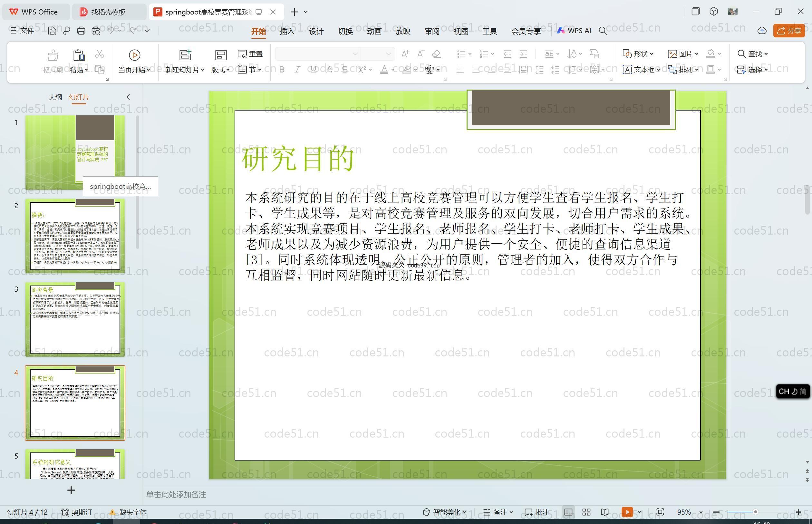Click the zoom in plus icon
Image resolution: width=812 pixels, height=524 pixels.
(798, 512)
